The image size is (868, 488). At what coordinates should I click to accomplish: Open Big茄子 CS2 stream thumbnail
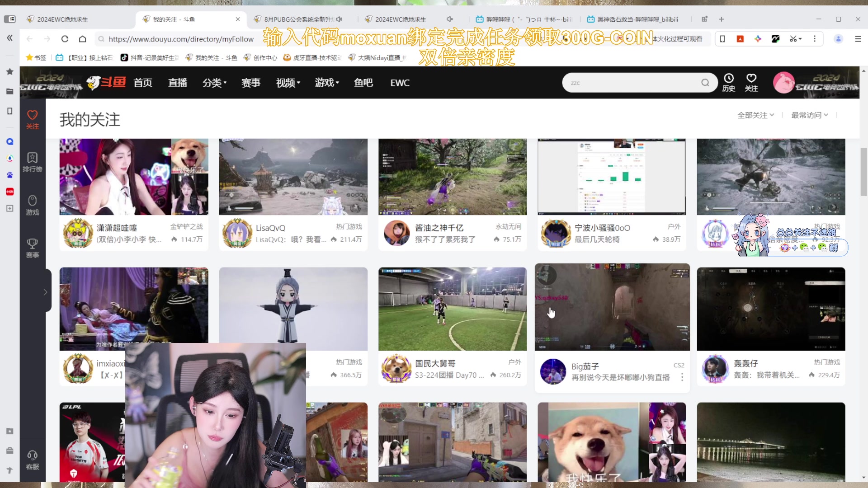(x=612, y=307)
